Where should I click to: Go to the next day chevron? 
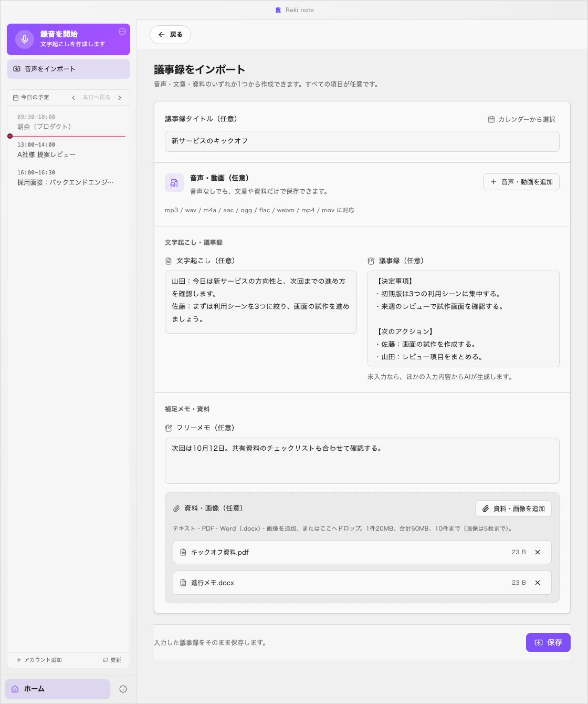[x=120, y=98]
